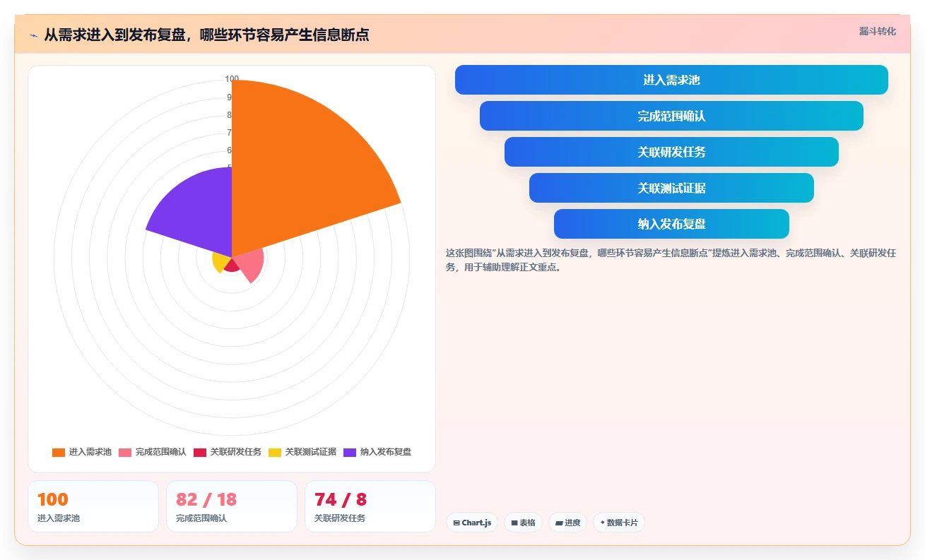The image size is (925, 560).
Task: Select the 完成范围确认 funnel bar
Action: click(x=671, y=116)
